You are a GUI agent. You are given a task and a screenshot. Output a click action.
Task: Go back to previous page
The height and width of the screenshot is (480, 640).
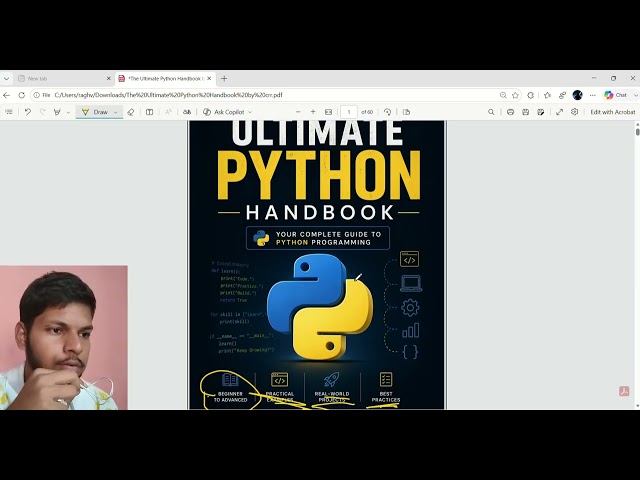click(7, 95)
